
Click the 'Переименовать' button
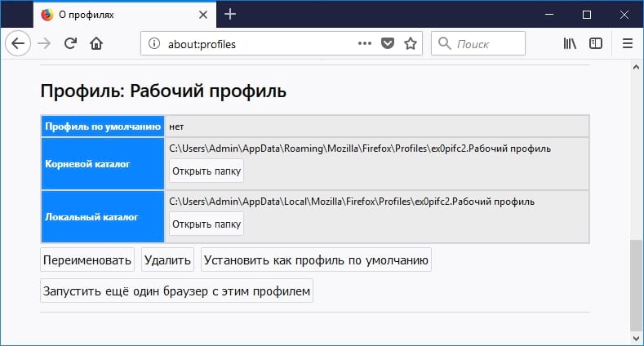click(87, 259)
